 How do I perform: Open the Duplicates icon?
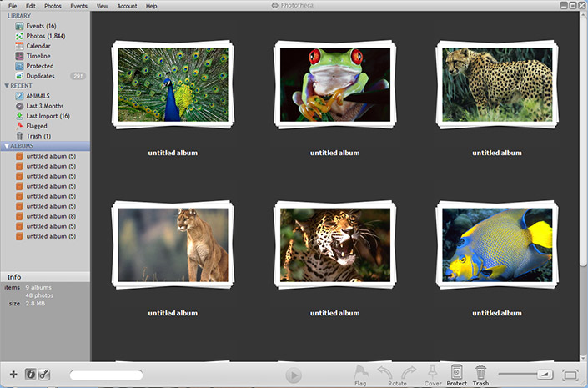click(x=19, y=76)
